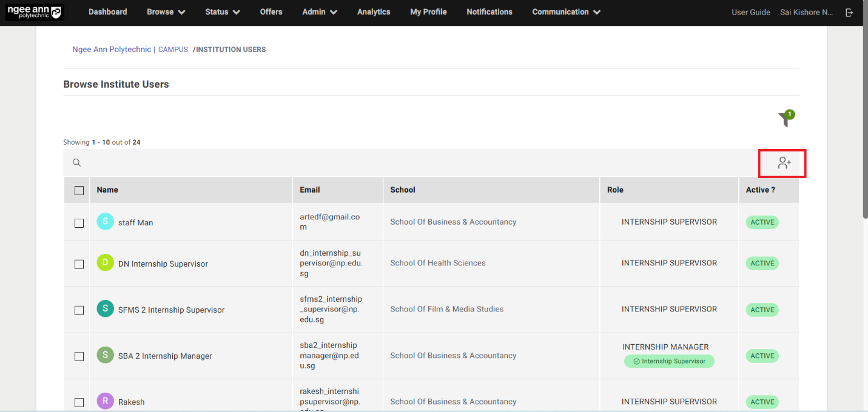The width and height of the screenshot is (868, 412).
Task: Toggle the select-all checkbox in header row
Action: (x=79, y=190)
